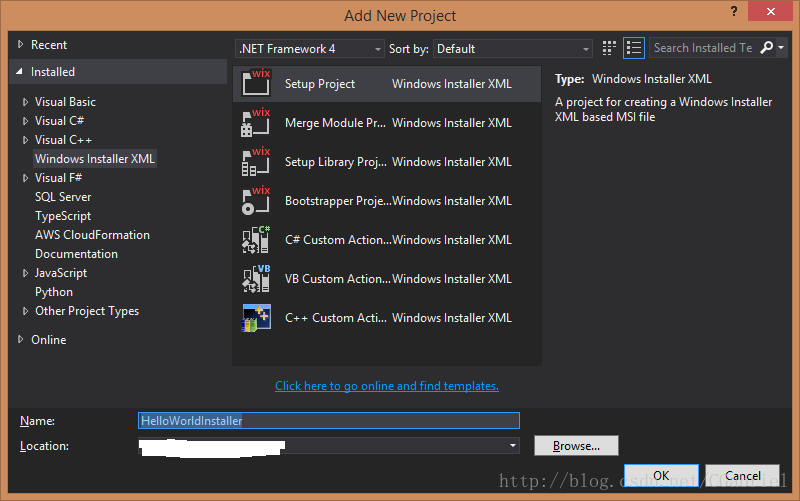Open the online templates link
This screenshot has width=800, height=501.
click(387, 386)
